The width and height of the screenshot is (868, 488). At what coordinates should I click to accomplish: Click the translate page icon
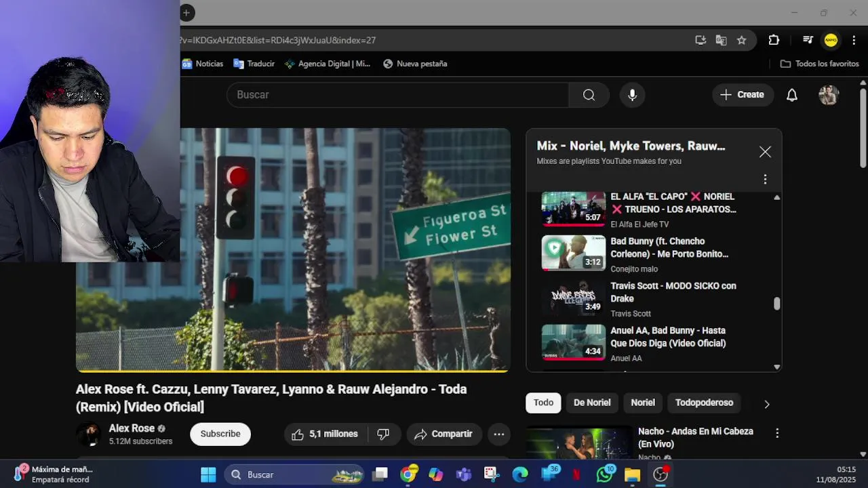[x=721, y=40]
